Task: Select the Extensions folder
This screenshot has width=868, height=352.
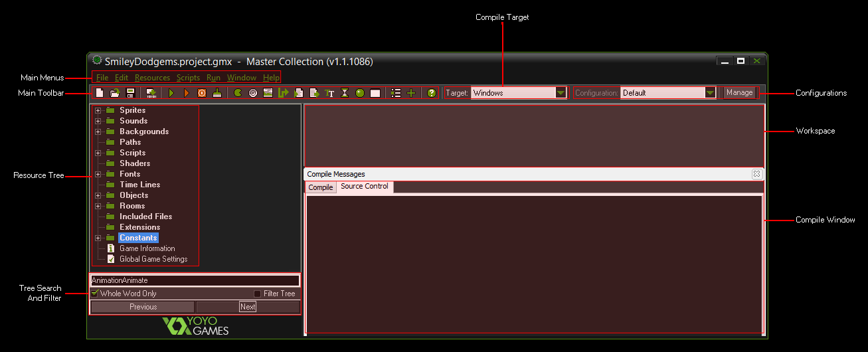Action: pyautogui.click(x=139, y=227)
